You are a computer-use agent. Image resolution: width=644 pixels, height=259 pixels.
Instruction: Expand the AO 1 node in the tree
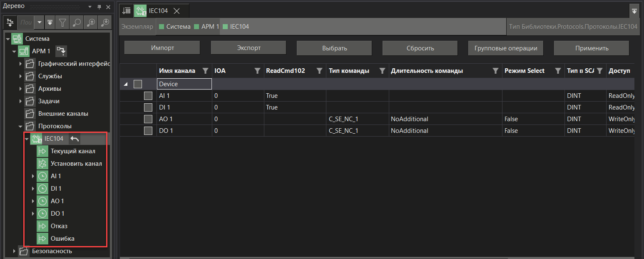[33, 201]
